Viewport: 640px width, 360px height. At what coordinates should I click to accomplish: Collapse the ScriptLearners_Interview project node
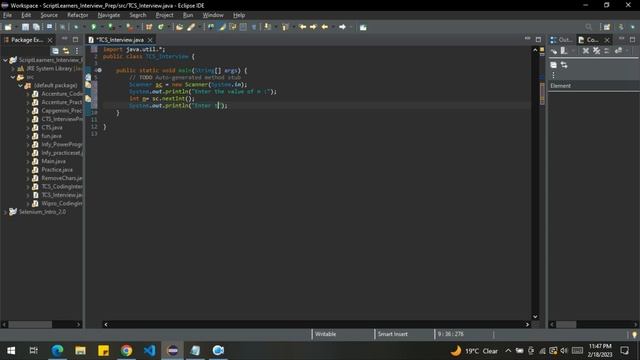pos(5,60)
